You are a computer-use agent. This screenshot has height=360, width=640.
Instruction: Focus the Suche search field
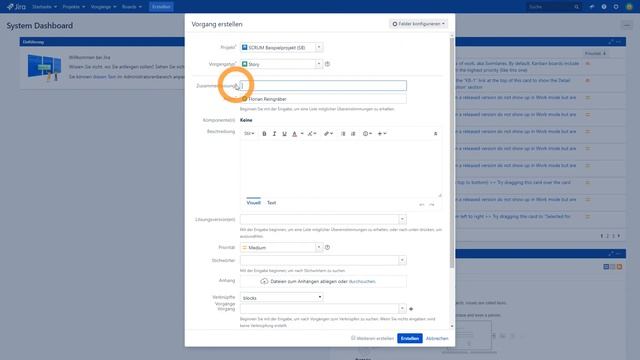pyautogui.click(x=553, y=7)
